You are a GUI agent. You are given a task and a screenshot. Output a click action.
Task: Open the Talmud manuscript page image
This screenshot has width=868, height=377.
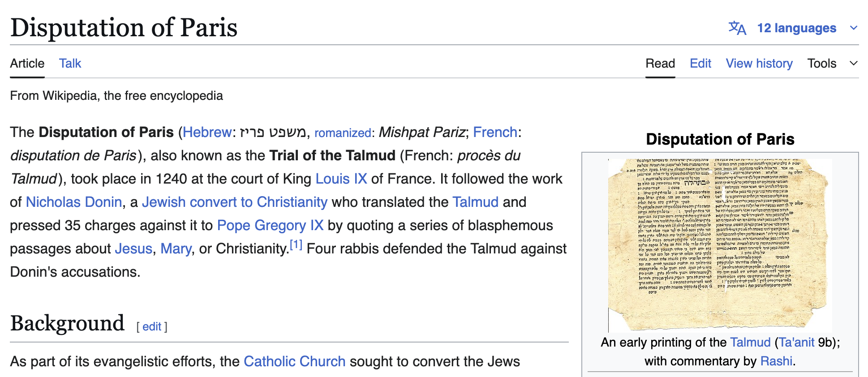click(720, 245)
